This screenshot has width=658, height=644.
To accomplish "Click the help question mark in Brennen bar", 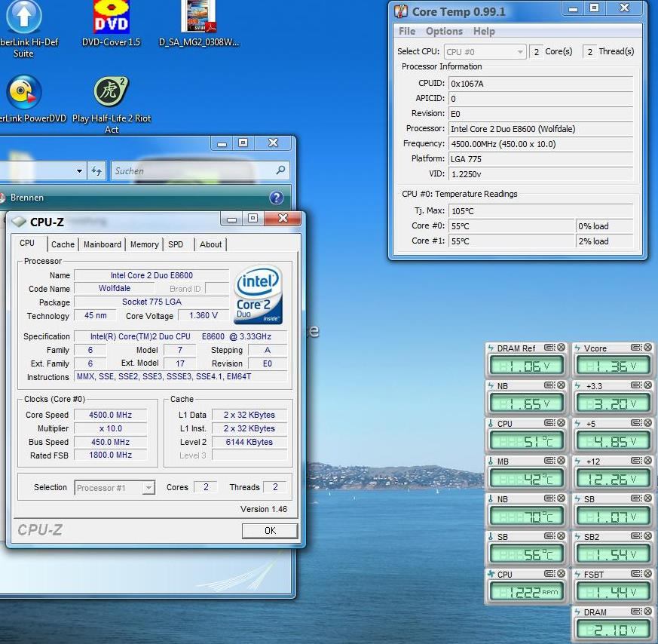I will tap(277, 198).
